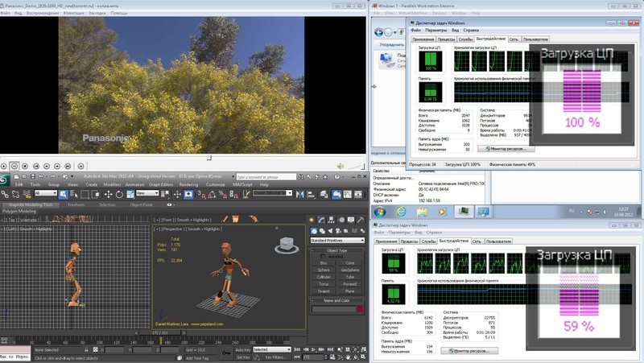Collapse the Object Type rollout
The height and width of the screenshot is (363, 644).
[336, 250]
